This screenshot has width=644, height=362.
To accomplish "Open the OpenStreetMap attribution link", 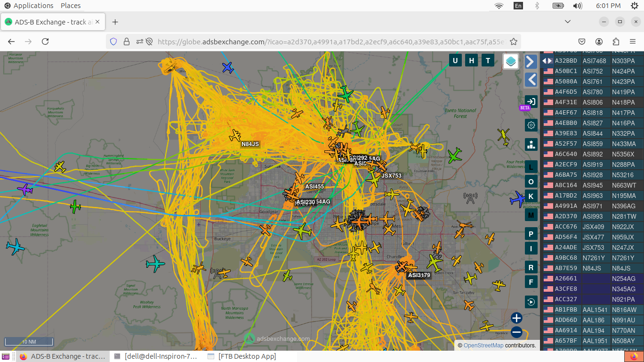I will pos(483,346).
